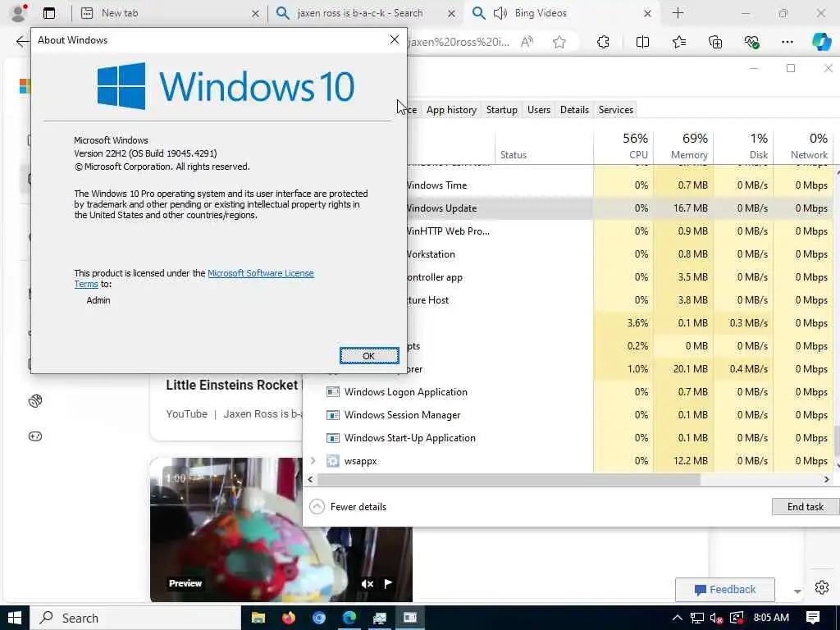The width and height of the screenshot is (840, 630).
Task: Switch to jaxen ross is b-a-c-k Search tab
Action: pos(366,13)
